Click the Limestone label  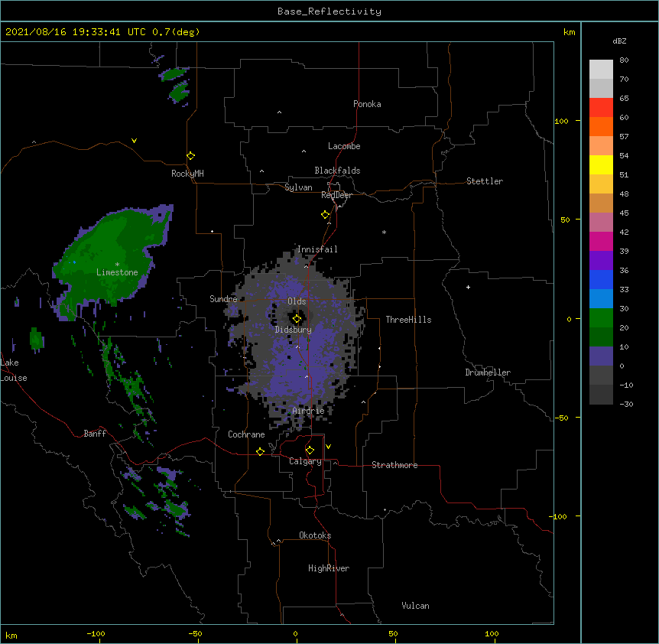tap(117, 272)
